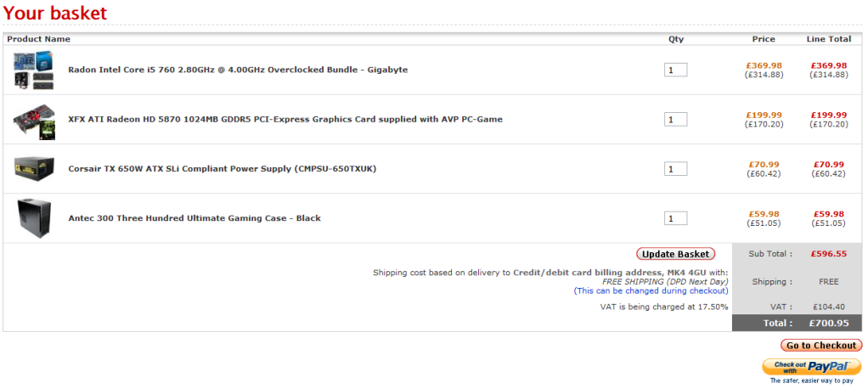The image size is (868, 389).
Task: Open the XFX ATI Radeon HD 5870 product link
Action: click(x=285, y=119)
